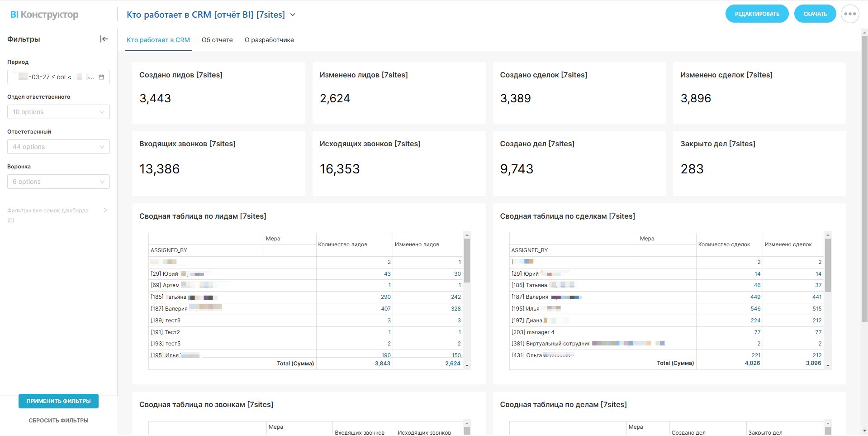This screenshot has width=868, height=436.
Task: Open Отдел ответственного dropdown
Action: point(58,112)
